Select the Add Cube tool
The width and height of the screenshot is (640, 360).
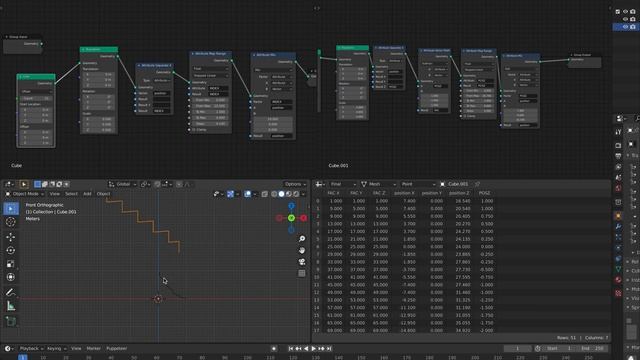tap(11, 321)
